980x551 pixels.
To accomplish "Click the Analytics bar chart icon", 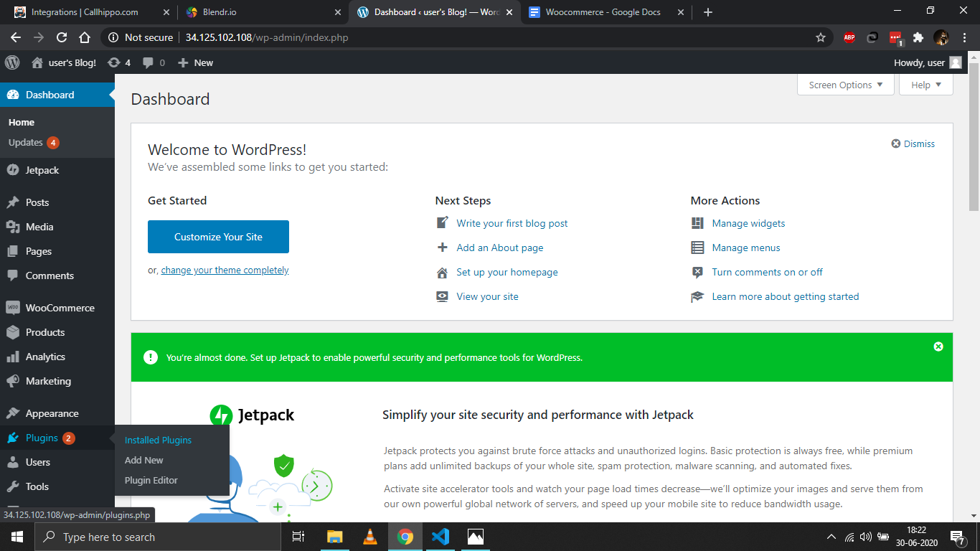I will [12, 357].
